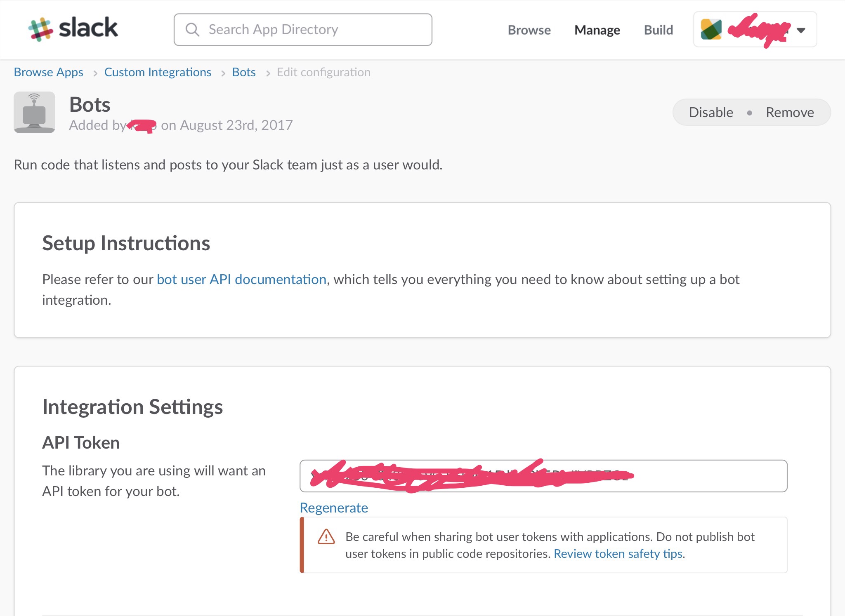This screenshot has width=845, height=616.
Task: Open the Manage menu
Action: click(597, 30)
